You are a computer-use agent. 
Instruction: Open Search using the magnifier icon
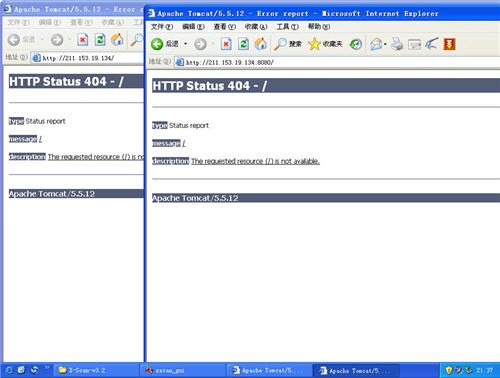click(x=280, y=44)
